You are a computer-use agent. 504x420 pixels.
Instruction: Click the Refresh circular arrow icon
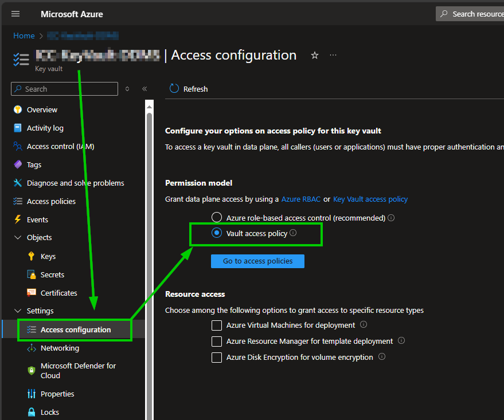coord(174,89)
